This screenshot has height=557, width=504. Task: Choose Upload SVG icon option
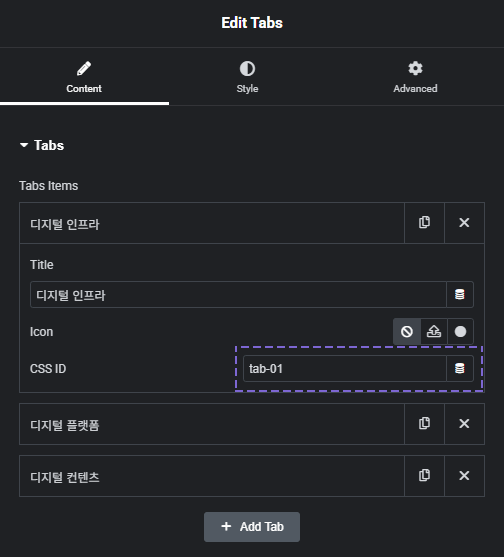point(434,331)
